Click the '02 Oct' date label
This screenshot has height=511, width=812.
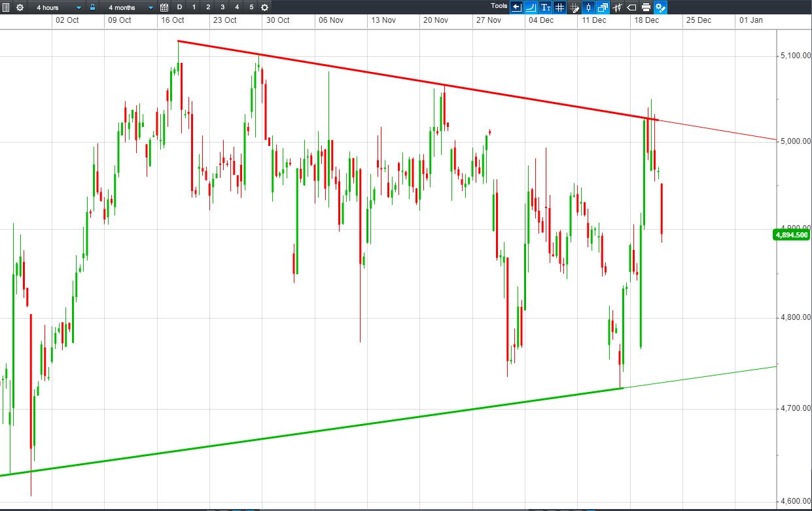tap(67, 20)
